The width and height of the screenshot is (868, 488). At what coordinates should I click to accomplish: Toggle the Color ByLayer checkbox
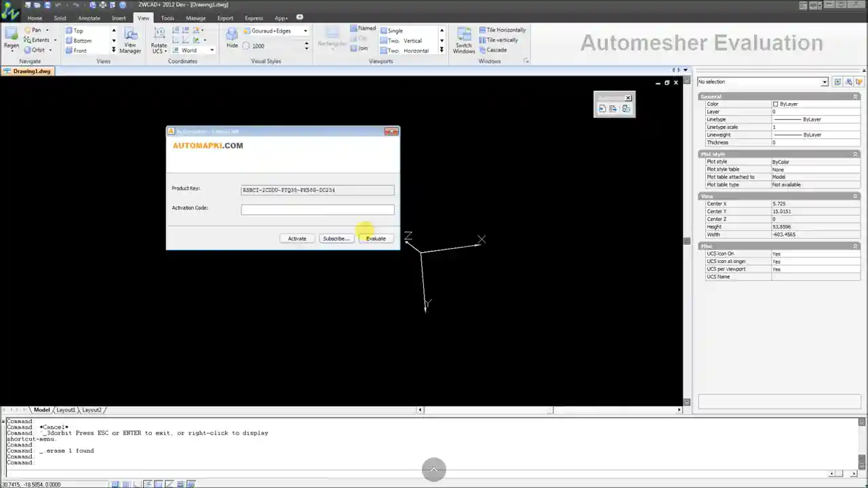(x=774, y=104)
